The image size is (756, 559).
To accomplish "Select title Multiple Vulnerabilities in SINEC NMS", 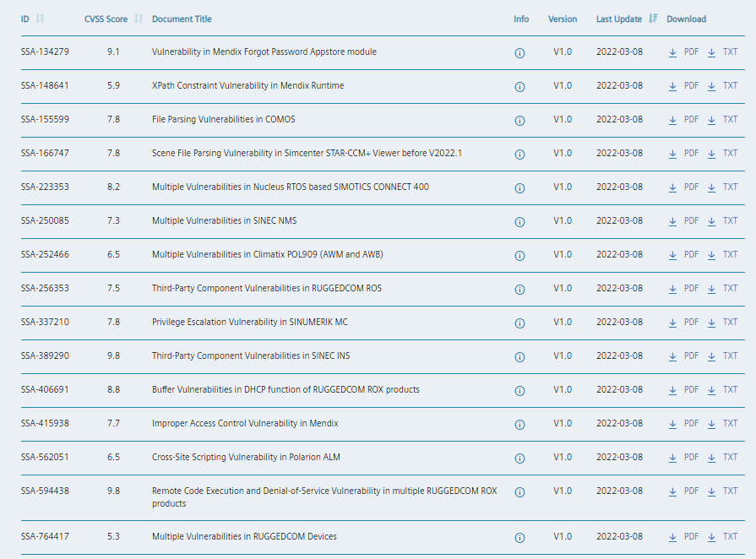I will [x=224, y=220].
